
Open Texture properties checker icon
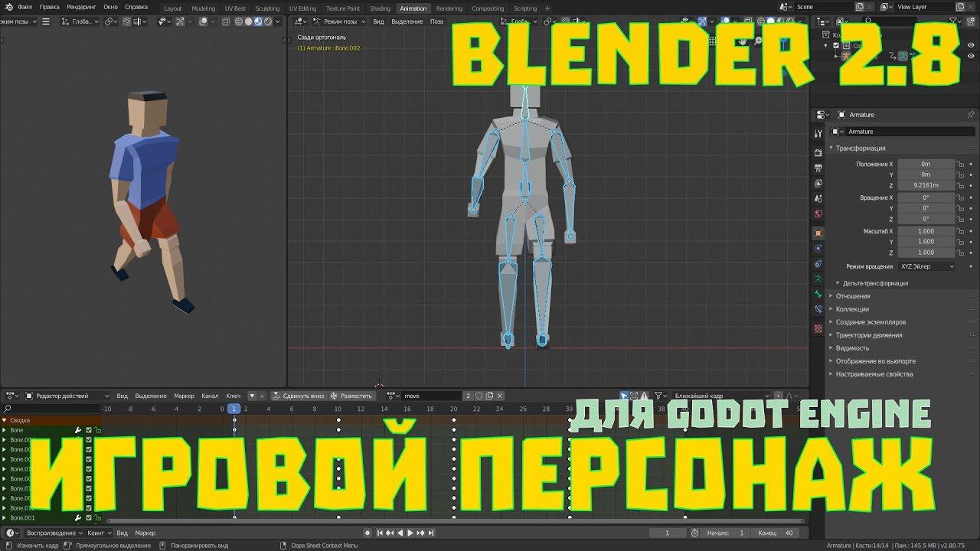coord(818,328)
